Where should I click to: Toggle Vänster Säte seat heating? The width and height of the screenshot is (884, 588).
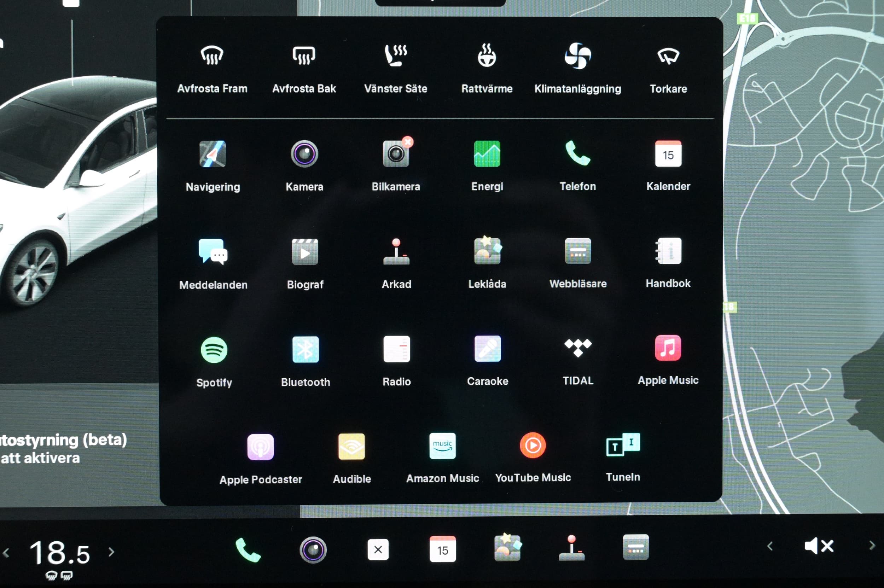396,68
